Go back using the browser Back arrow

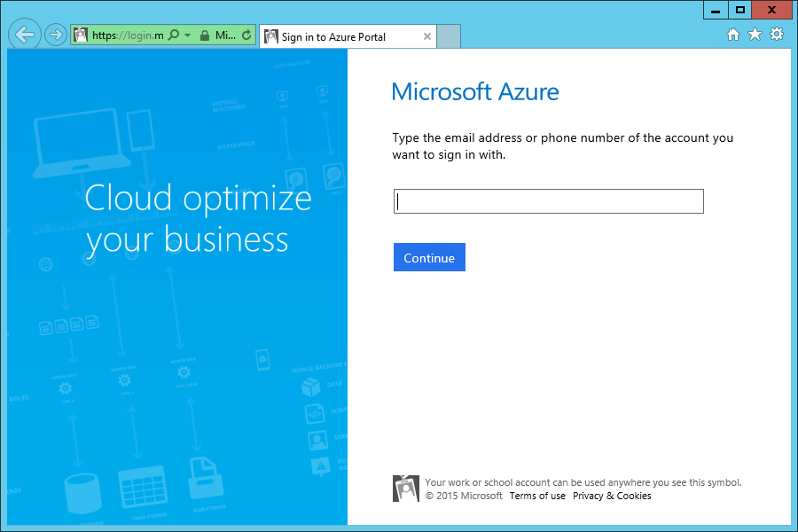pos(25,35)
